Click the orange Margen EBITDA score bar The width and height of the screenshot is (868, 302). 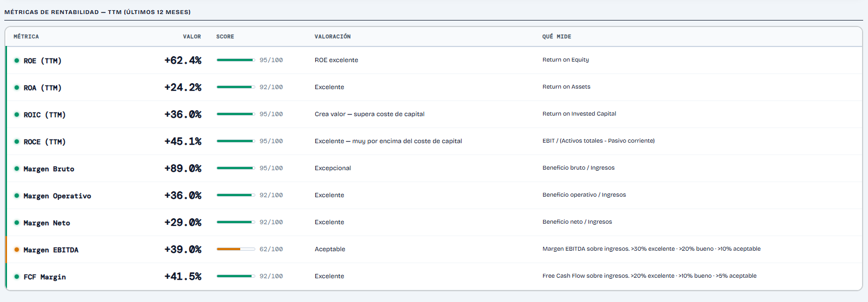(236, 249)
